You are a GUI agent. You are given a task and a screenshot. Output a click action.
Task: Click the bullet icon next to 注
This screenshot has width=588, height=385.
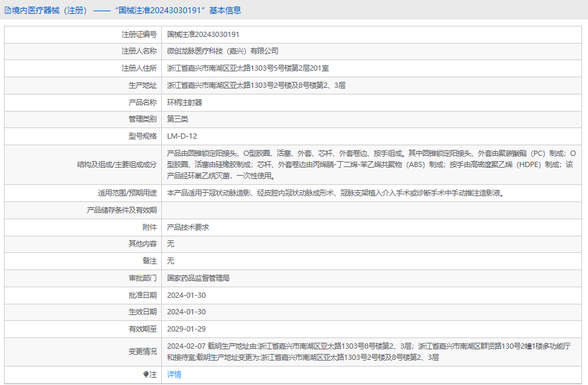146,374
